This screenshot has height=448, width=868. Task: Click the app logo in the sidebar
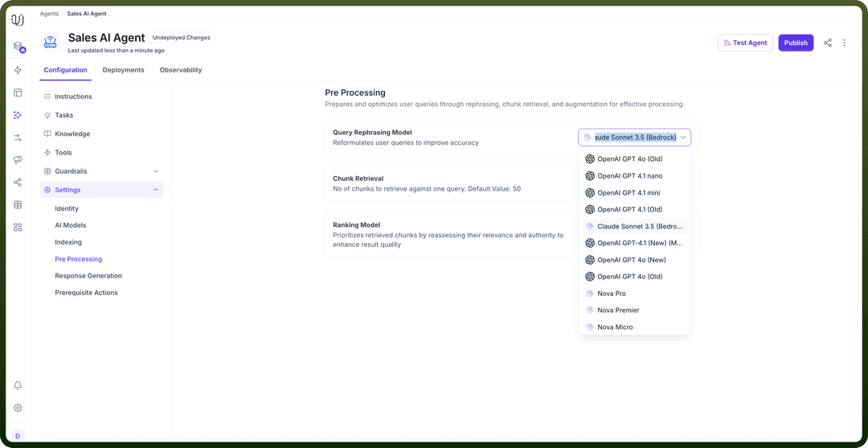(18, 20)
